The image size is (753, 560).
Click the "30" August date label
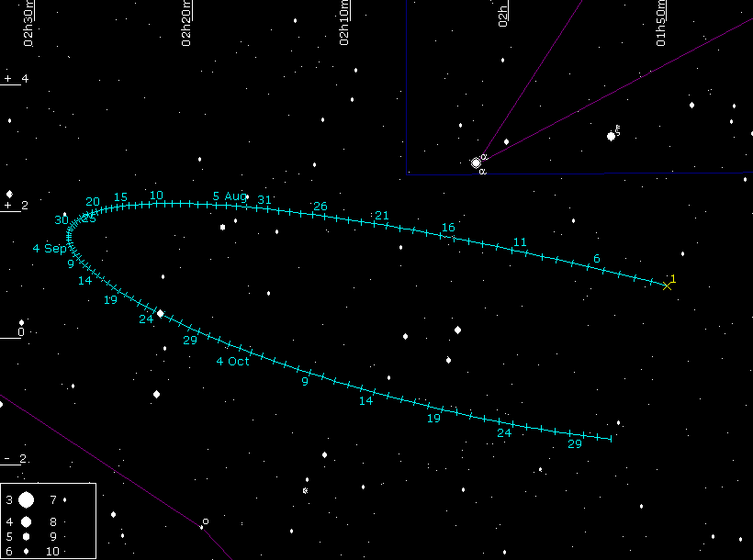62,220
